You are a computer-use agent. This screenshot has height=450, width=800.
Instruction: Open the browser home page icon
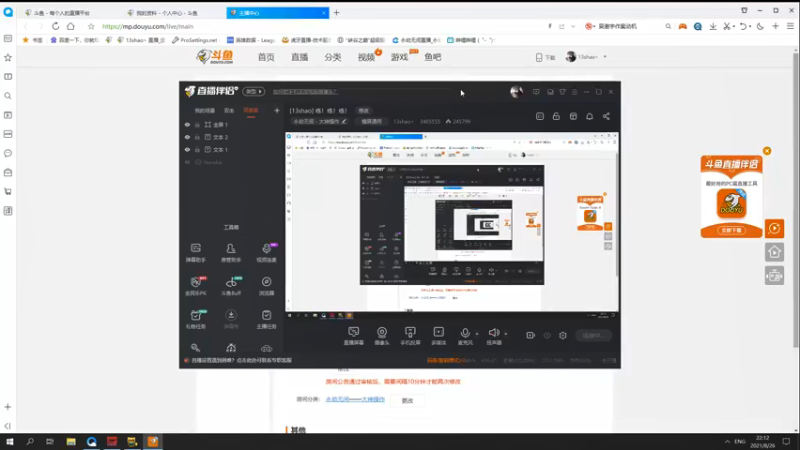pyautogui.click(x=70, y=26)
